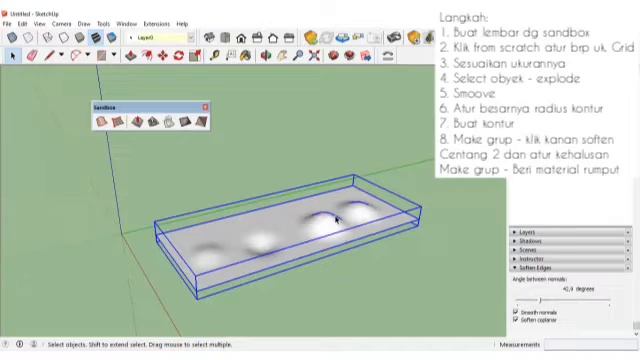640x360 pixels.
Task: Open Rectangle tool dropdown arrow
Action: 114,54
